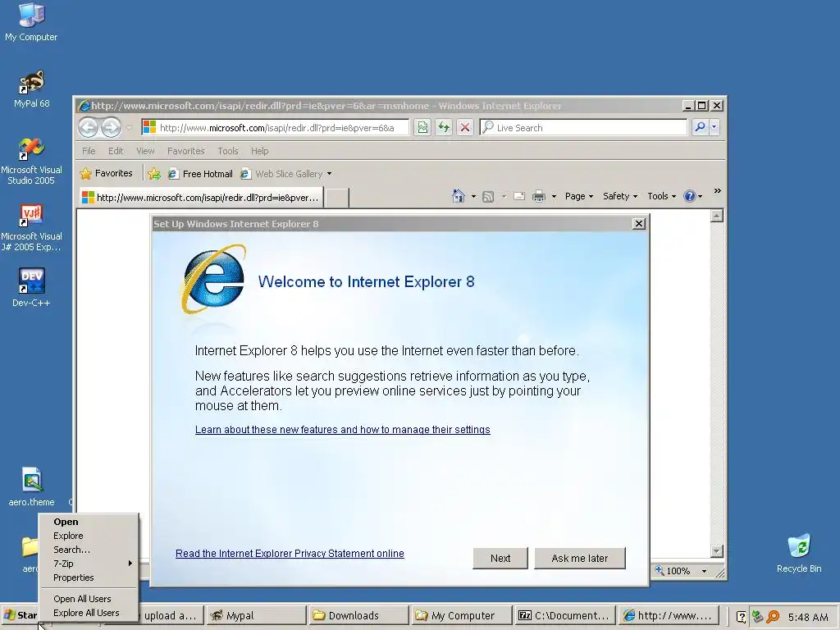The width and height of the screenshot is (840, 630).
Task: Click the zoom magnifier icon in status bar
Action: (660, 571)
